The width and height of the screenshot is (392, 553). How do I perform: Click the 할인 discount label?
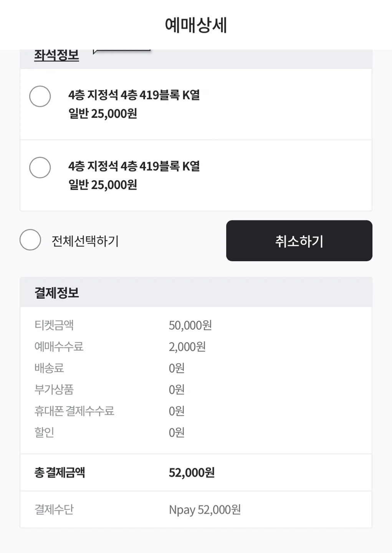(44, 432)
